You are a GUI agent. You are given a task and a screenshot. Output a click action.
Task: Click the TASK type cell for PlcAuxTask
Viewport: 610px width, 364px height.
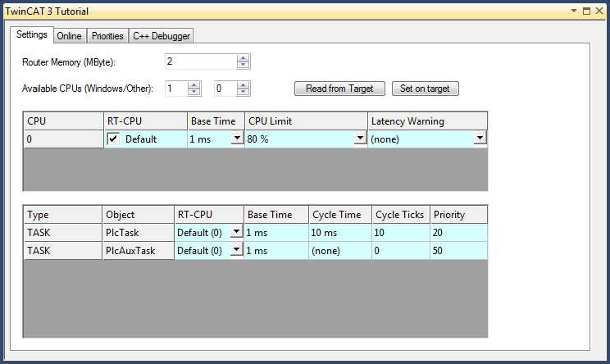[x=63, y=250]
